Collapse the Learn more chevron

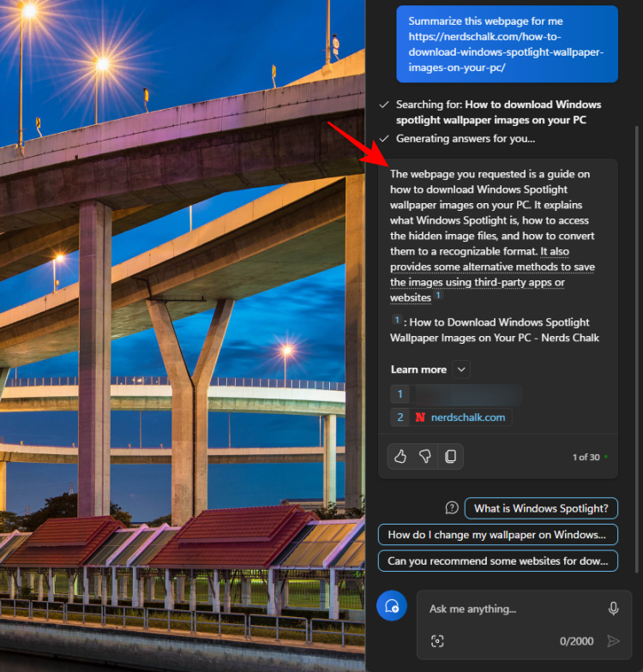click(x=461, y=369)
